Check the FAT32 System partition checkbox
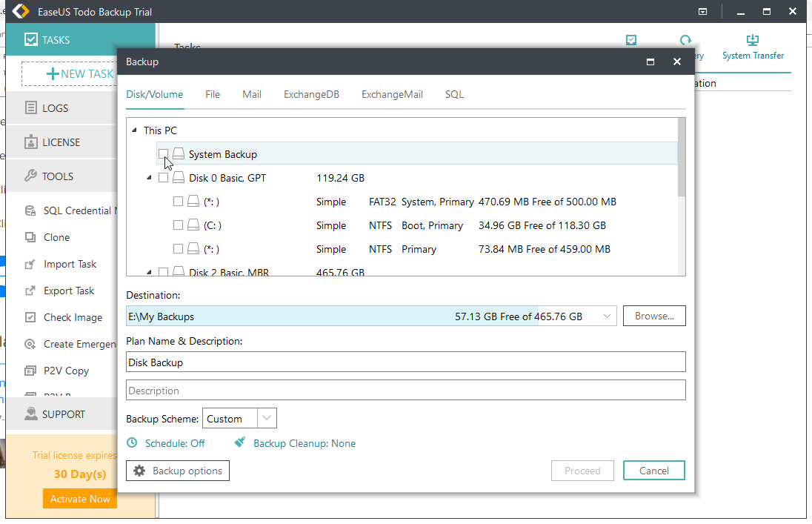812x524 pixels. [x=178, y=201]
